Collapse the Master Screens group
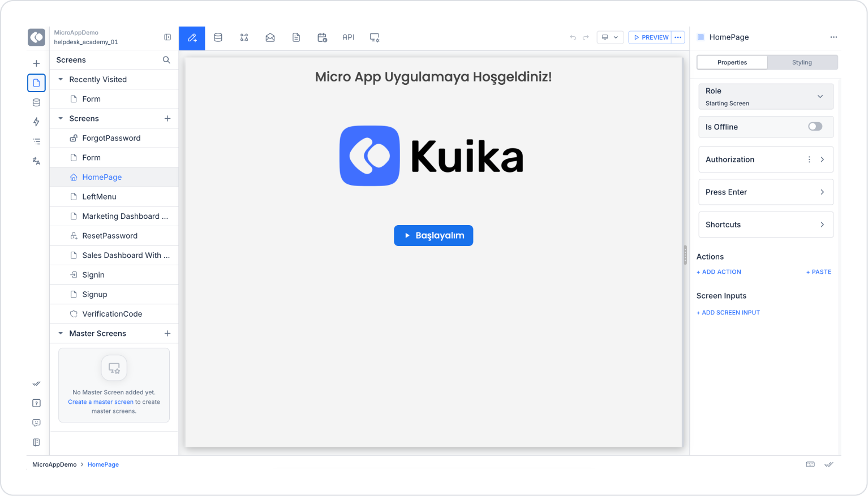The height and width of the screenshot is (496, 868). pos(61,334)
